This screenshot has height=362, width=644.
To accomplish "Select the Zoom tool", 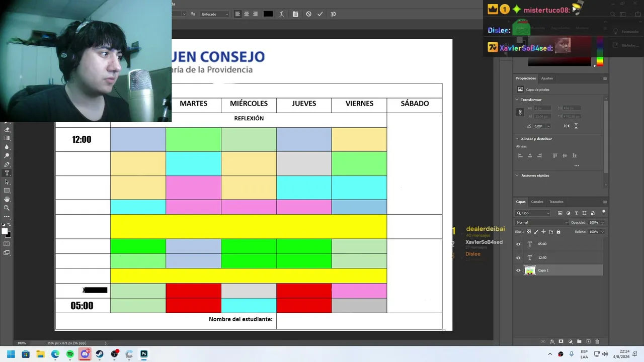I will click(x=7, y=208).
